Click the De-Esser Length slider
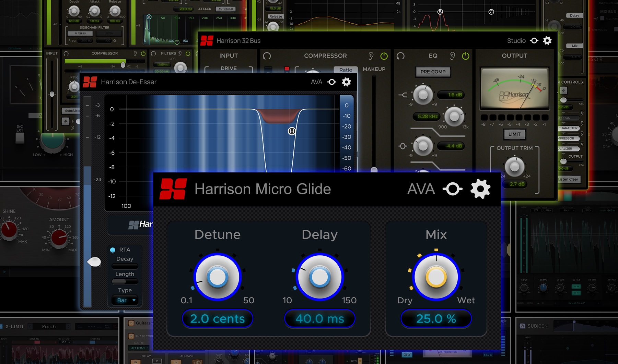618x364 pixels. pyautogui.click(x=125, y=281)
